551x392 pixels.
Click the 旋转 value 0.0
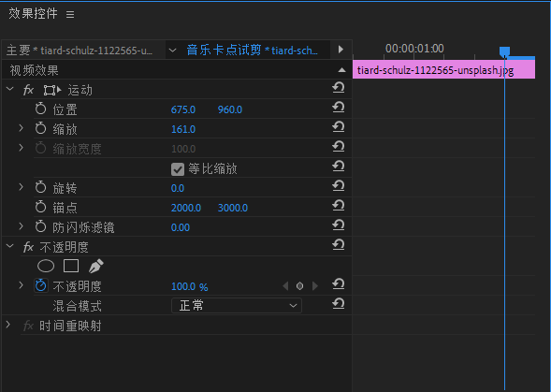(x=178, y=188)
